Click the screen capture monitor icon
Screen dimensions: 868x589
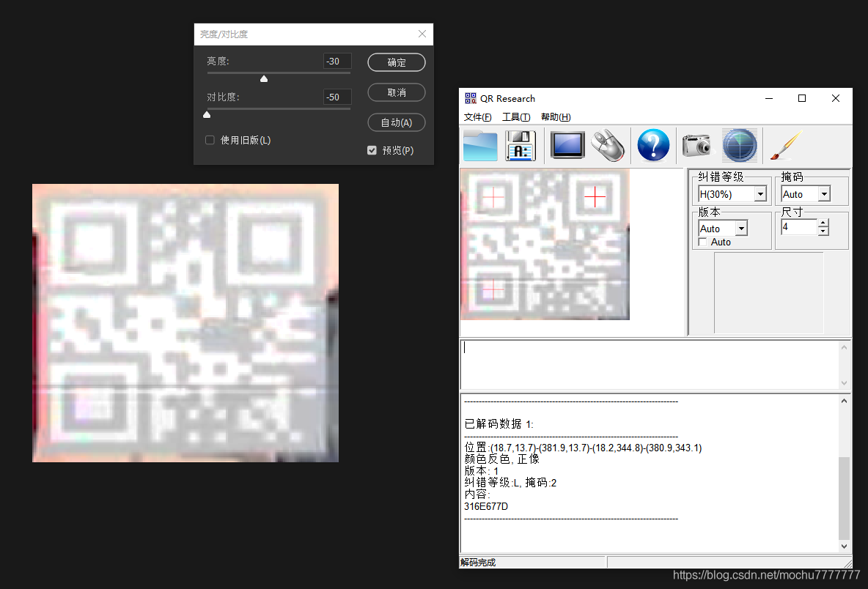(567, 146)
